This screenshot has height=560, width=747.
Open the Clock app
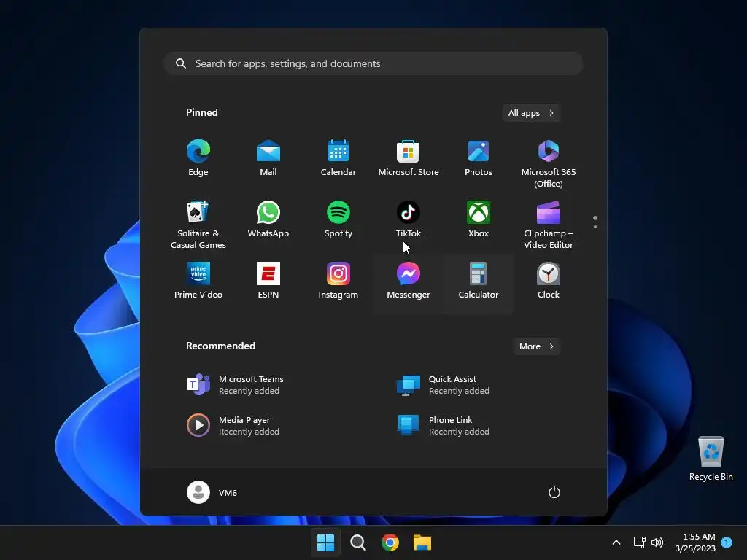coord(549,281)
